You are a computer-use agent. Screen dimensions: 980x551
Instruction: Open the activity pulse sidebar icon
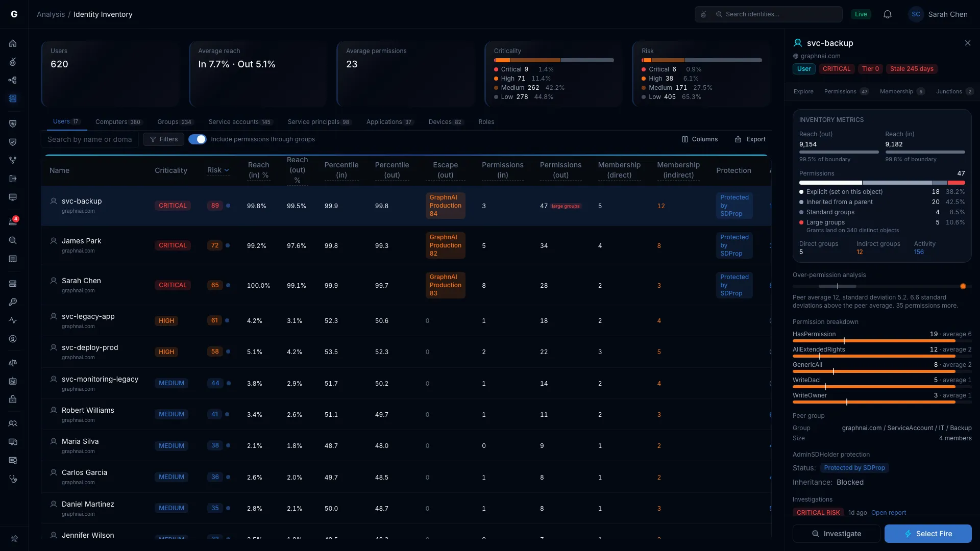pos(13,320)
